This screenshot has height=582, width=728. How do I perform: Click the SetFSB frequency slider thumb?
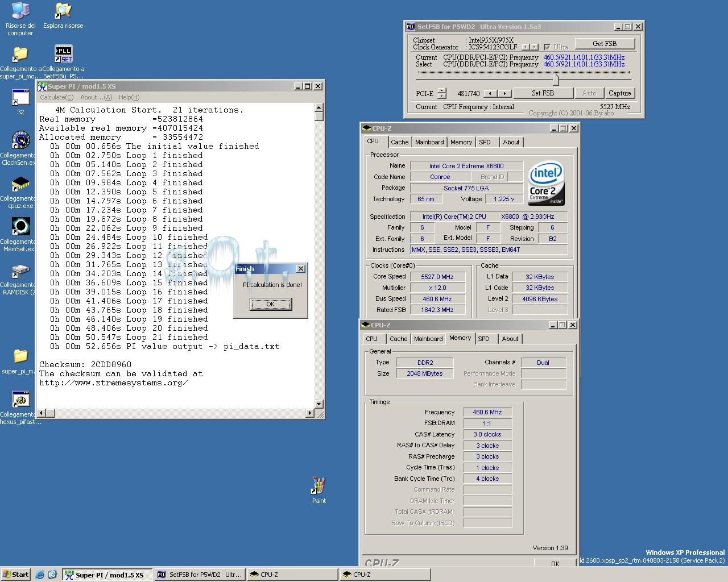556,80
